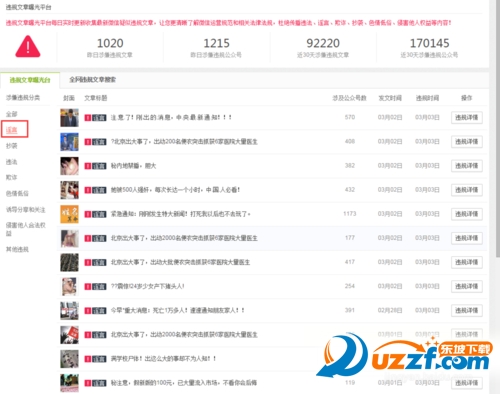Open article title 注意了!刚出的消息,中央最新通知

pos(171,117)
